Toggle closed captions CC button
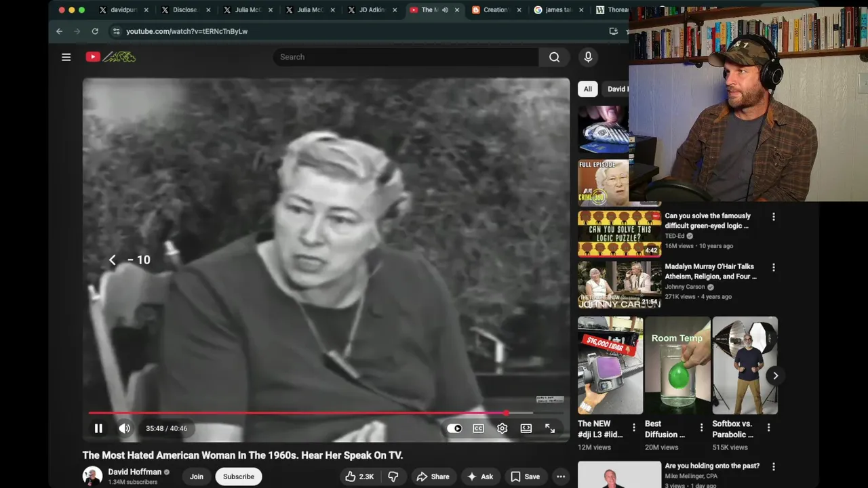 (x=478, y=428)
